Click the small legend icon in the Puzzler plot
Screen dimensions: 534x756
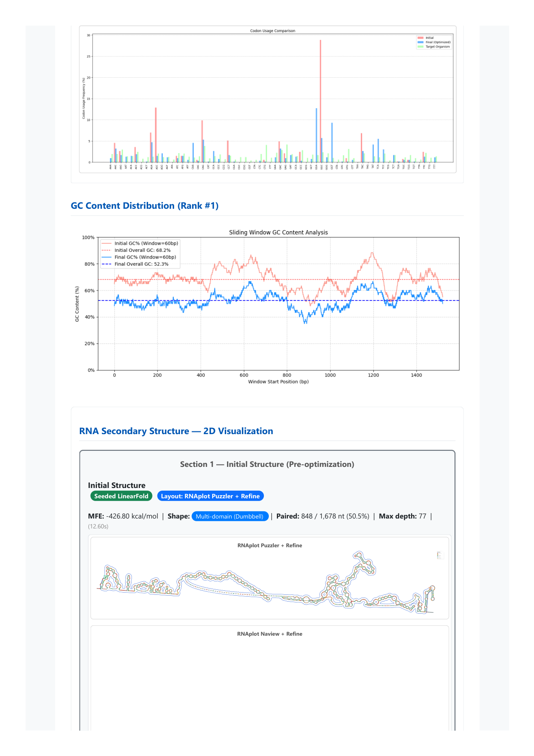click(x=439, y=555)
